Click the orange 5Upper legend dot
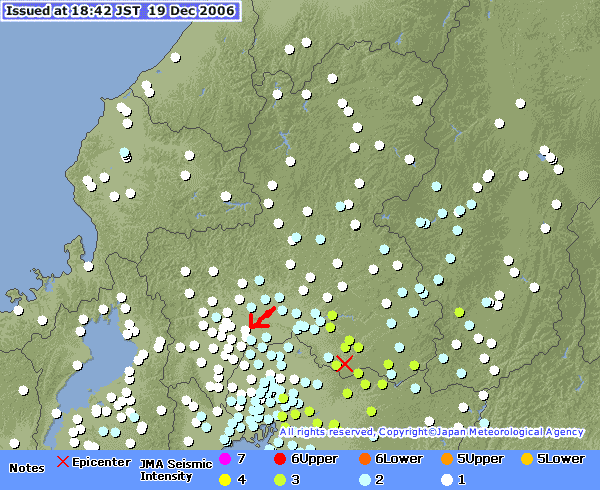The width and height of the screenshot is (600, 490). pyautogui.click(x=447, y=459)
